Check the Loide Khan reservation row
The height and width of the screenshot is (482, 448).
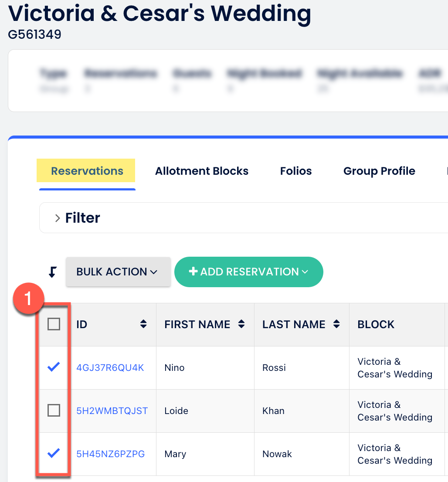coord(54,410)
